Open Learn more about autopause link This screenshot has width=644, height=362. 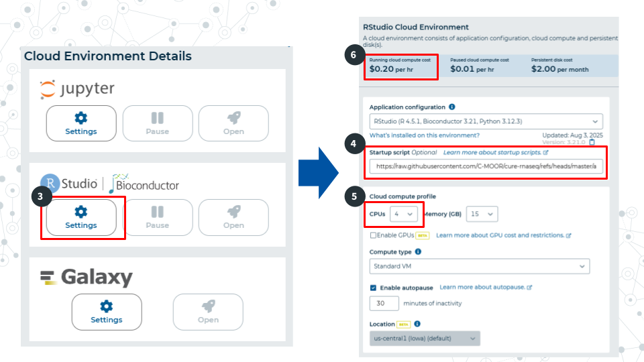click(x=486, y=288)
